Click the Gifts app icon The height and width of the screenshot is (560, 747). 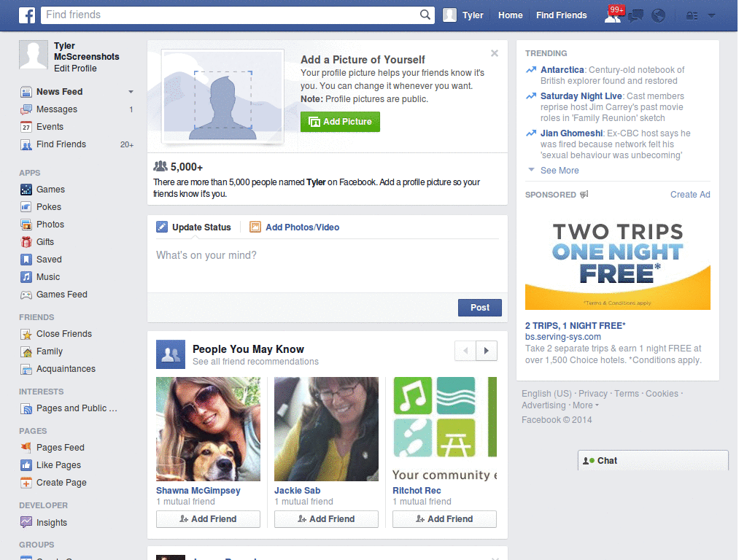26,242
